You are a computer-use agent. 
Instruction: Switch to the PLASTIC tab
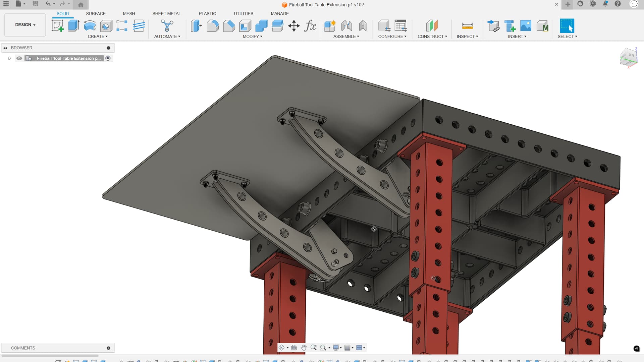pyautogui.click(x=207, y=14)
